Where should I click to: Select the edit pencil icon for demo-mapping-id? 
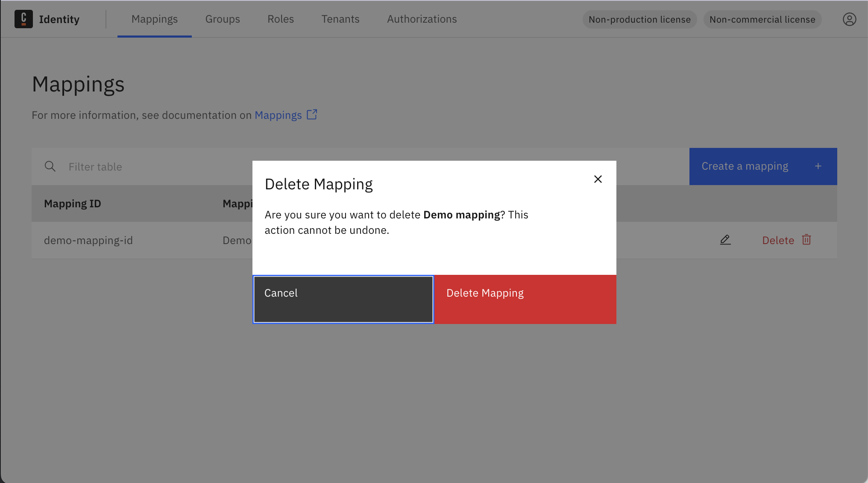tap(725, 240)
